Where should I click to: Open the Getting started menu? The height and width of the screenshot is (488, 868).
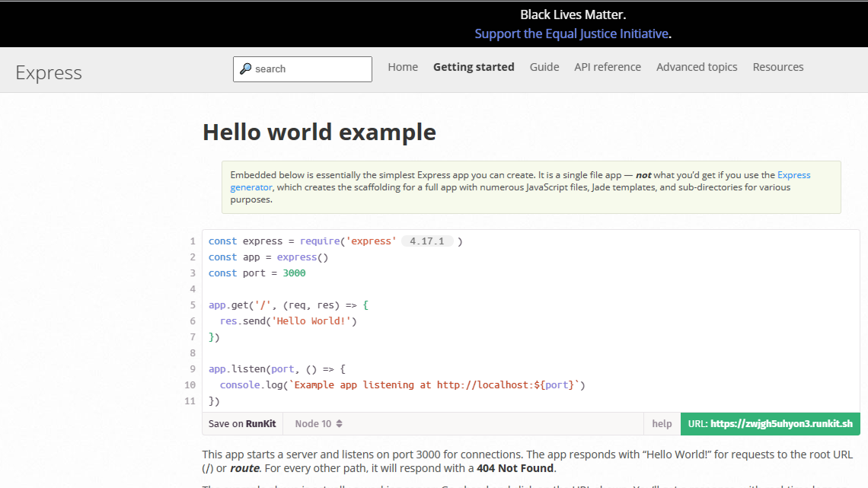(x=474, y=67)
